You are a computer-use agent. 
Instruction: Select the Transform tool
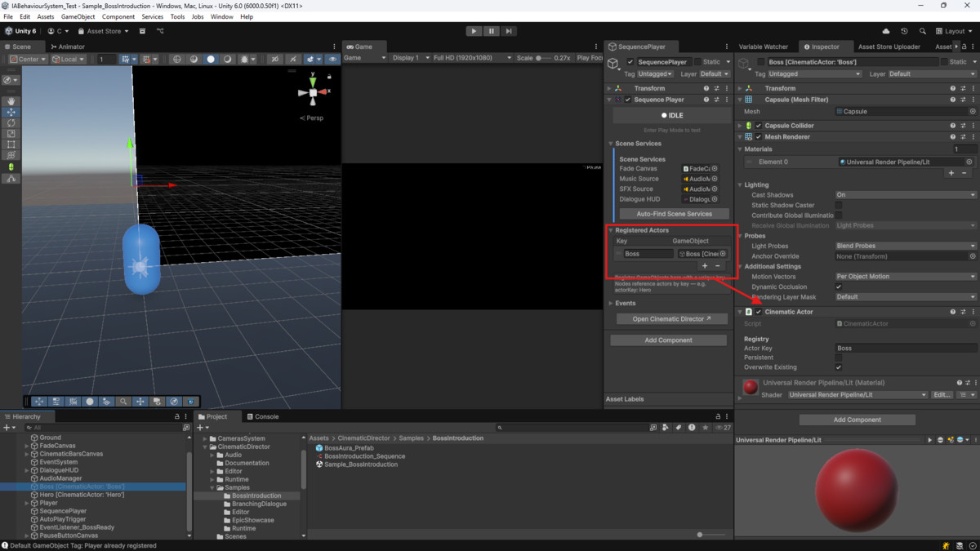coord(11,155)
